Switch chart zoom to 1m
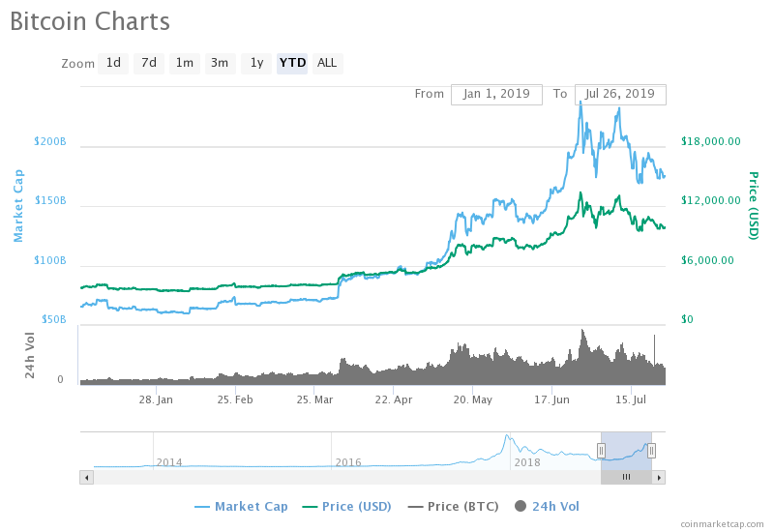 coord(184,63)
